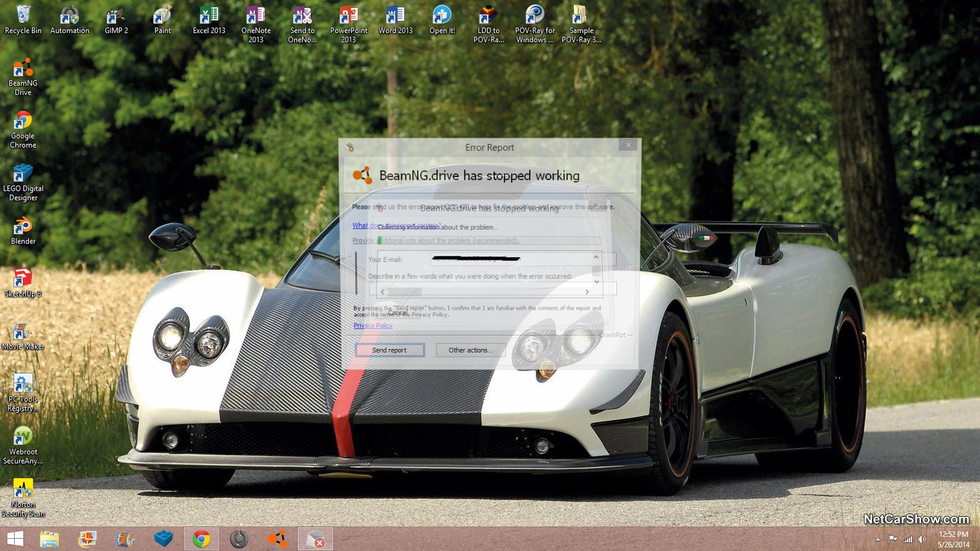Open the Photo Gallery taskbar icon

88,539
